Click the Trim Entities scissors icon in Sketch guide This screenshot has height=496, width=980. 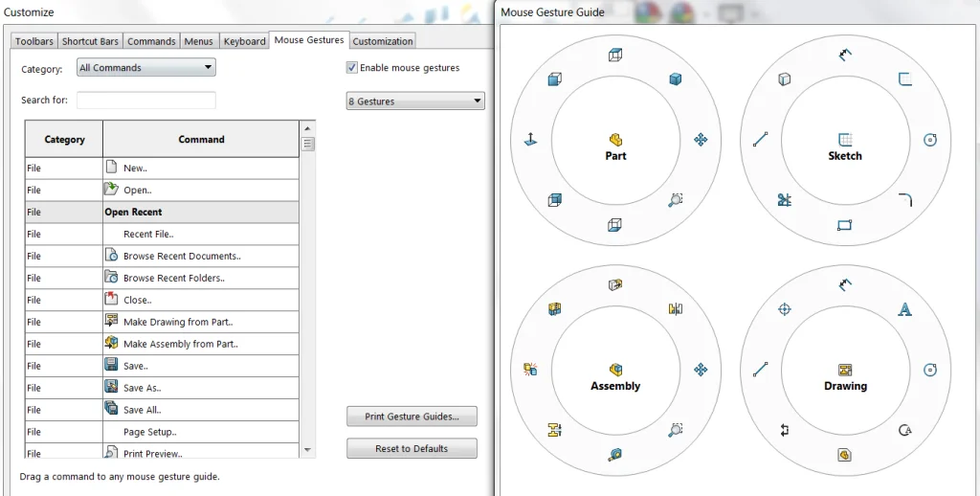pyautogui.click(x=785, y=200)
